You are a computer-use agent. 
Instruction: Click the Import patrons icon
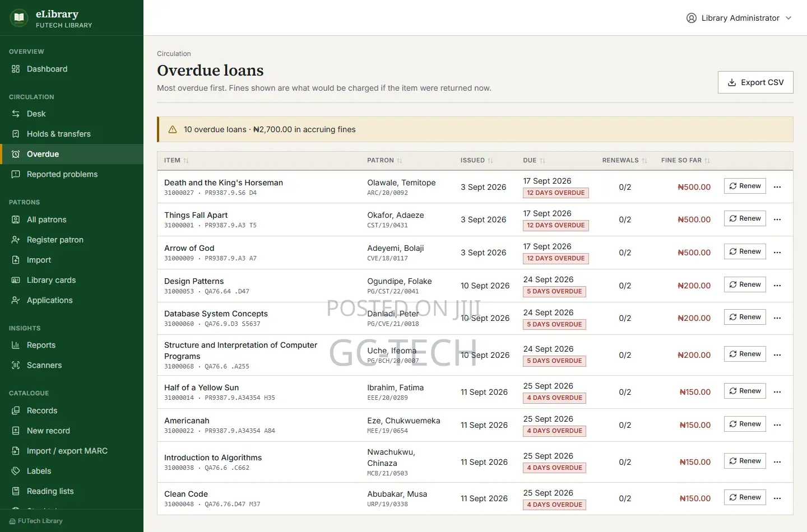pyautogui.click(x=16, y=260)
